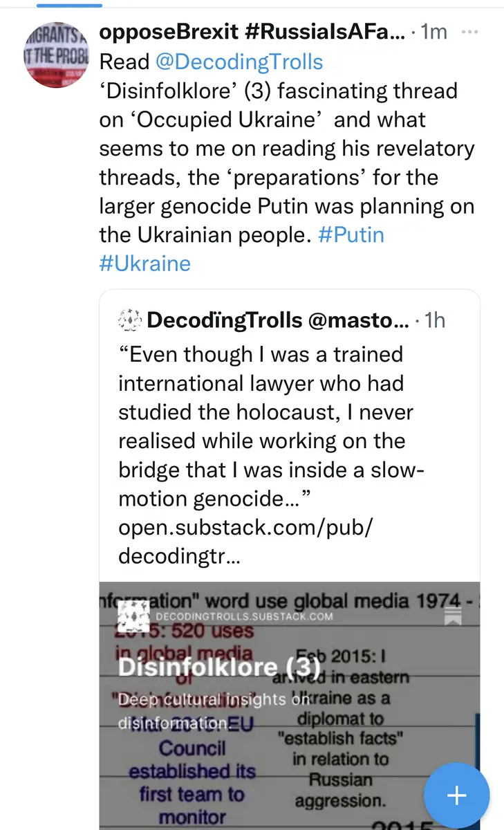Open the #Ukraine hashtag
504x830 pixels.
coord(145,264)
